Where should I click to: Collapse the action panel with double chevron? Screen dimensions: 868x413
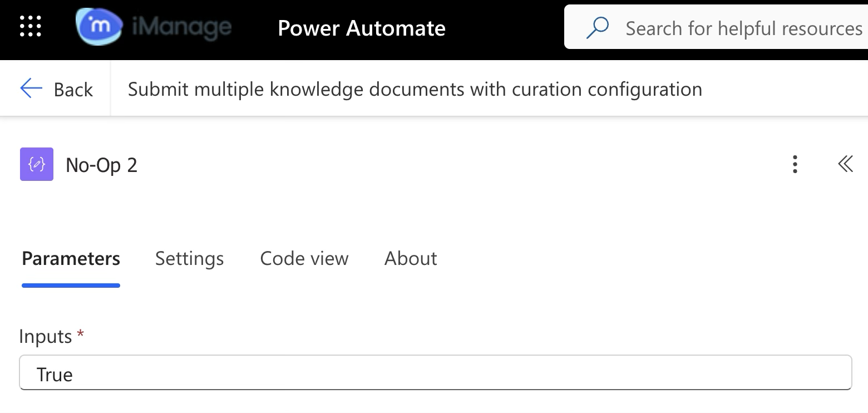click(x=845, y=164)
